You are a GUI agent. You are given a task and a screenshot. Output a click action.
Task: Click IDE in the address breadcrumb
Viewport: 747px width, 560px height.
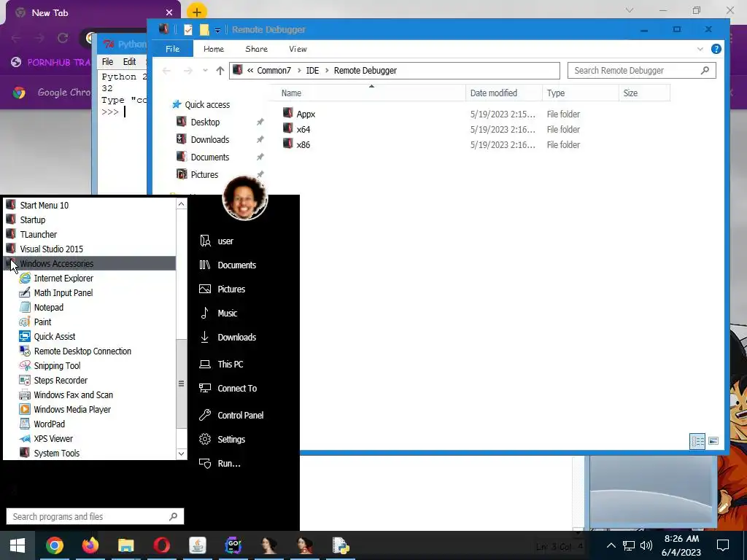[x=312, y=71]
